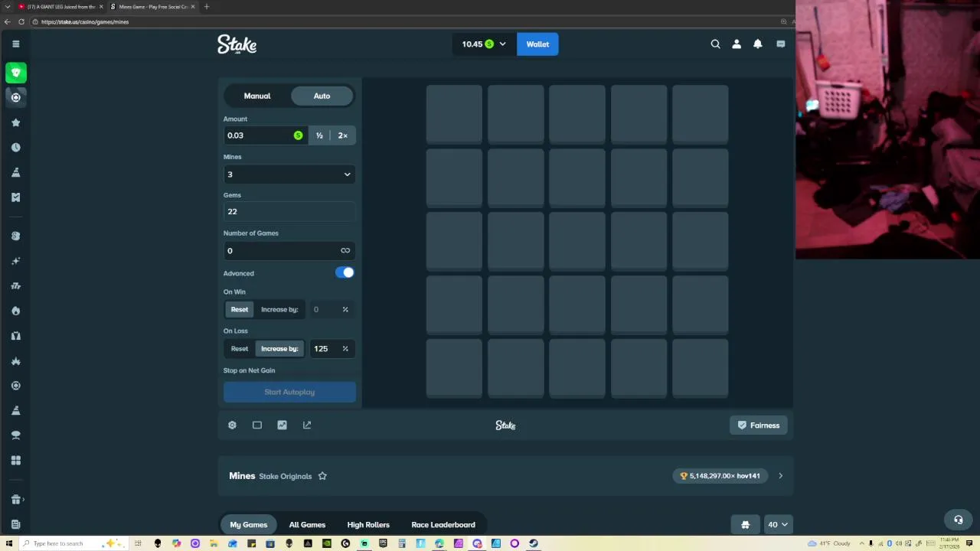Viewport: 980px width, 551px height.
Task: Select Auto betting mode
Action: click(x=322, y=96)
